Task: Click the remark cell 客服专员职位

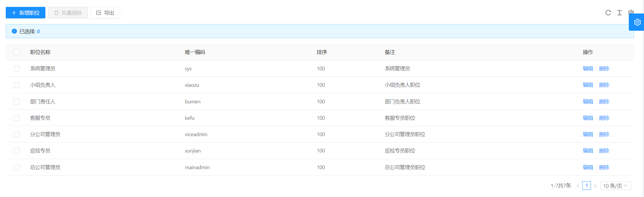Action: [x=400, y=118]
